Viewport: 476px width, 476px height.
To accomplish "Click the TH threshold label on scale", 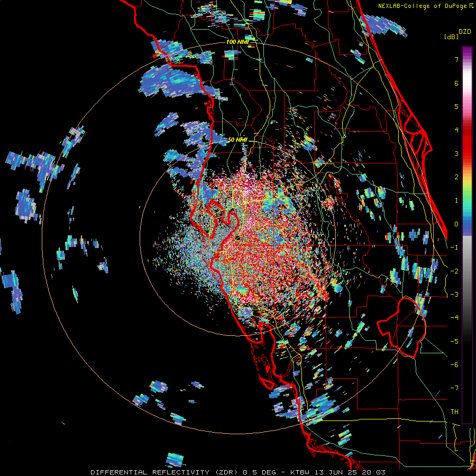I will coord(454,412).
